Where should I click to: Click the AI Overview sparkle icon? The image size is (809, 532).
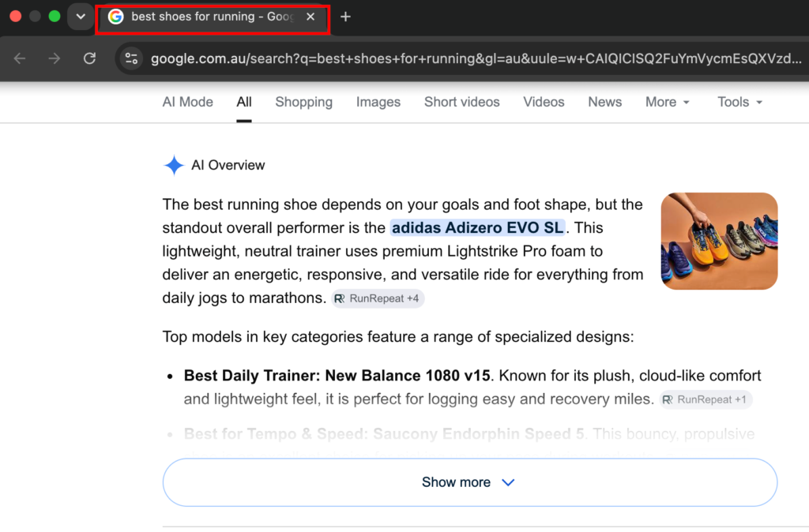(x=174, y=166)
